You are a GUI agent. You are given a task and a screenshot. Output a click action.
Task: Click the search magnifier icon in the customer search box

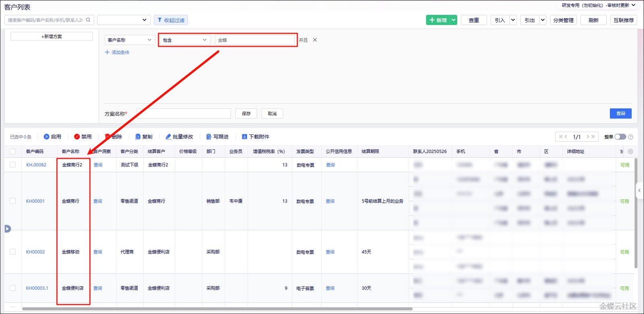89,20
